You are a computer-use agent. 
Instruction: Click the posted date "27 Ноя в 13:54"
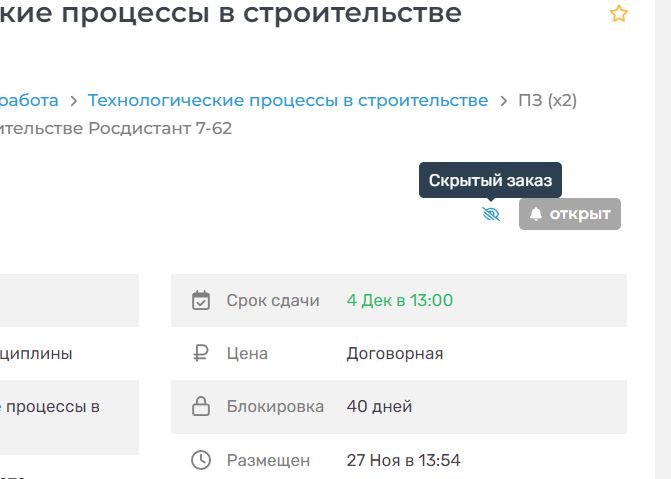[403, 460]
